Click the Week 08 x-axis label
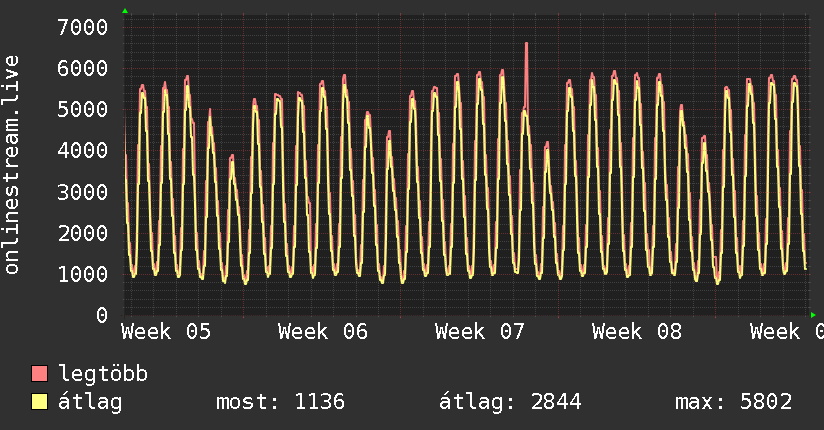Screen dimensions: 824x430 point(637,331)
